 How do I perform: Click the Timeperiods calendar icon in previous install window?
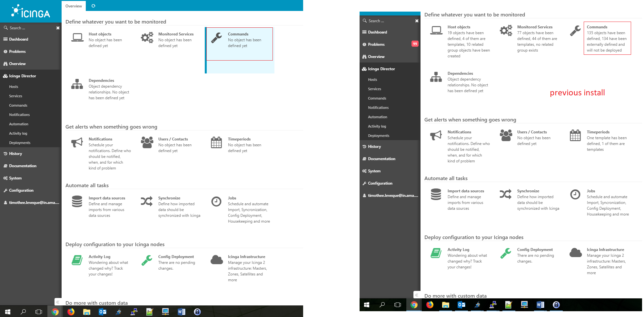pos(575,135)
